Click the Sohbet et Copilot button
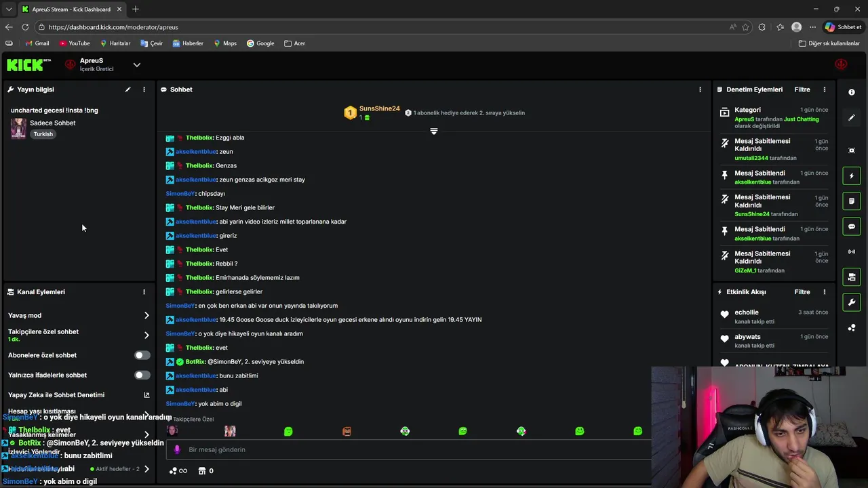The height and width of the screenshot is (488, 868). 843,27
